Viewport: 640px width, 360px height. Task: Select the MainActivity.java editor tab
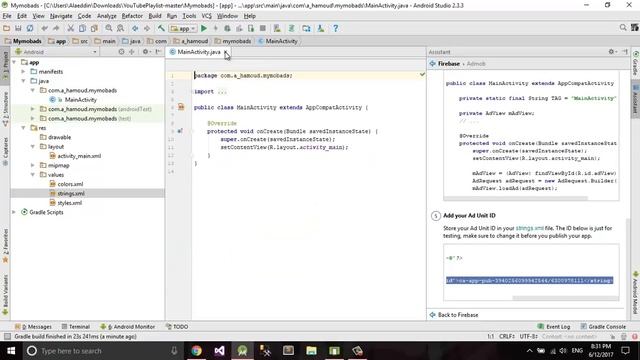point(198,52)
